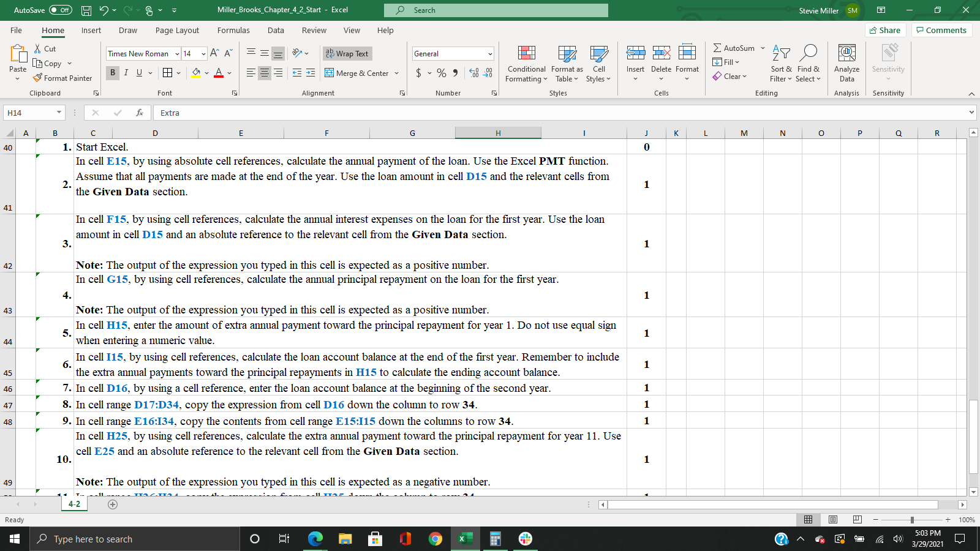Open Sort & Filter menu
Screen dimensions: 980x551
click(781, 63)
